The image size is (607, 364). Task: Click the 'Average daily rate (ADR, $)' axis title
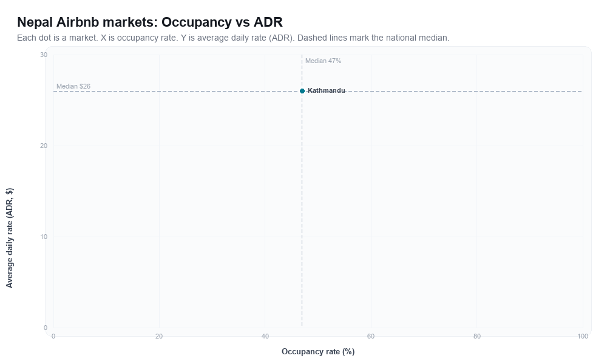click(x=9, y=238)
